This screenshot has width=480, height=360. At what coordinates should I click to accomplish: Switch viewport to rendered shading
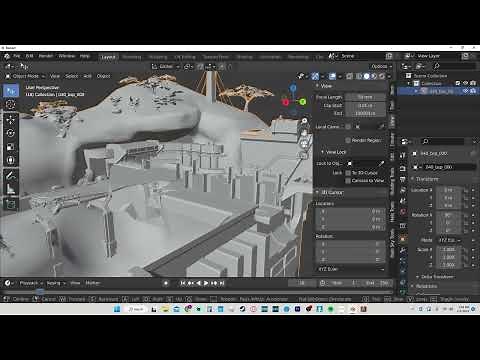coord(382,76)
